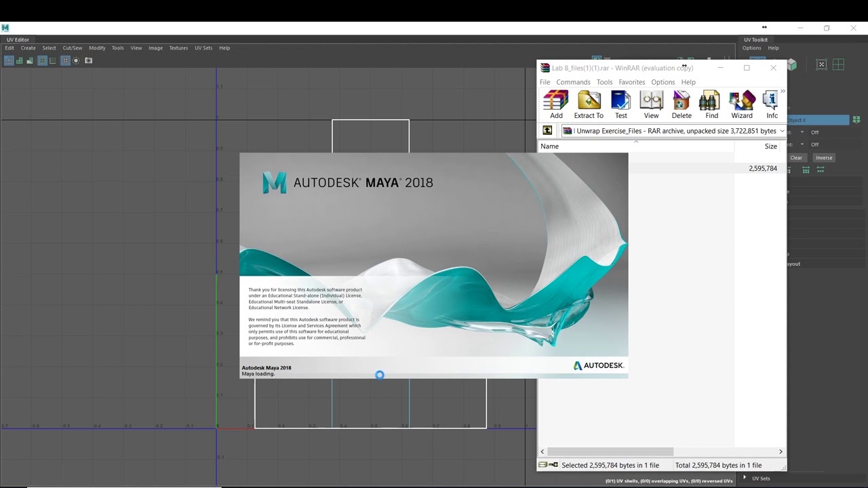Viewport: 868px width, 488px height.
Task: Open the Modify menu in UV Editor
Action: click(97, 48)
